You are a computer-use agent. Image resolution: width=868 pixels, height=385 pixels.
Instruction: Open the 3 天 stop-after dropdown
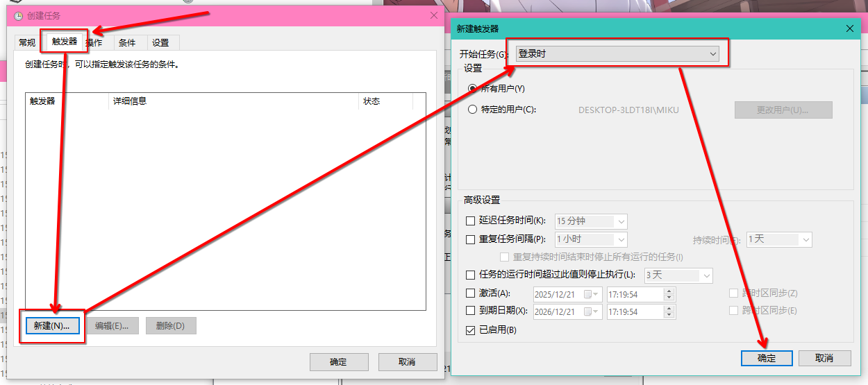(679, 275)
